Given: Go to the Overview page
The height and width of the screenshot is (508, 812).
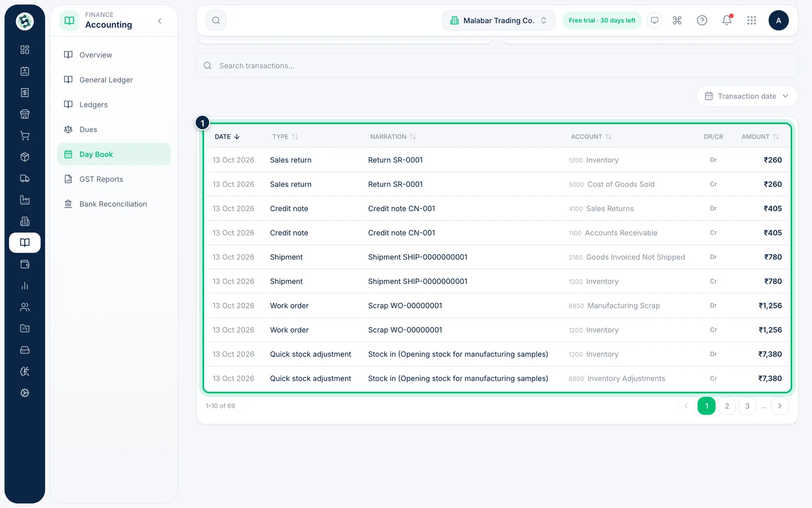Looking at the screenshot, I should [114, 55].
